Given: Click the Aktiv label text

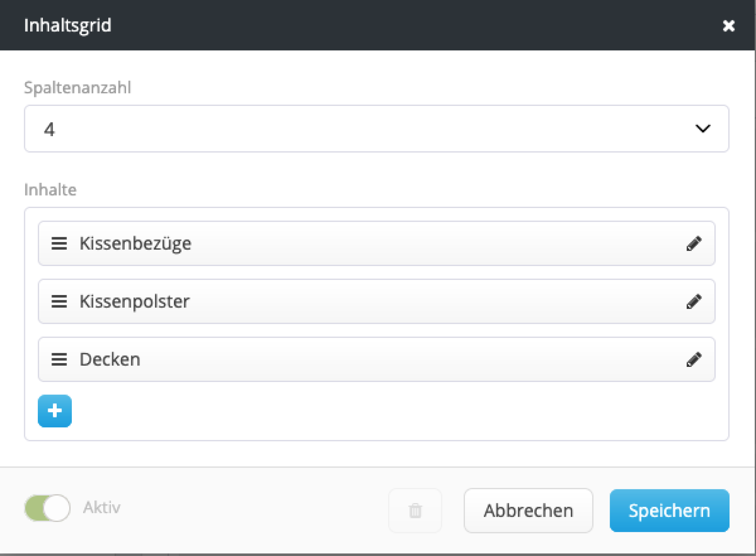Looking at the screenshot, I should point(102,508).
